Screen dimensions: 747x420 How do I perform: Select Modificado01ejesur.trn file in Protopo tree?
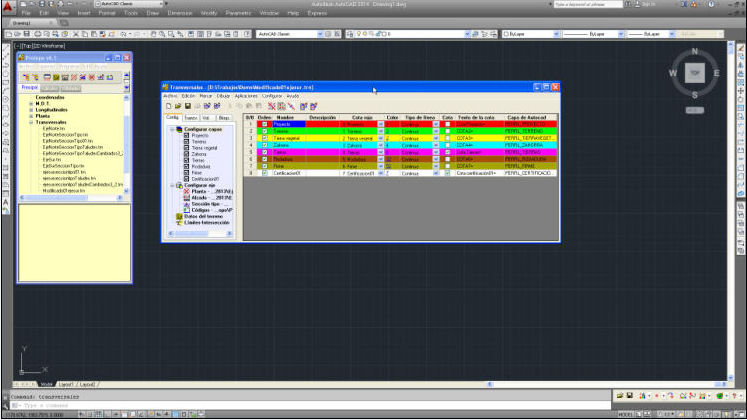64,190
